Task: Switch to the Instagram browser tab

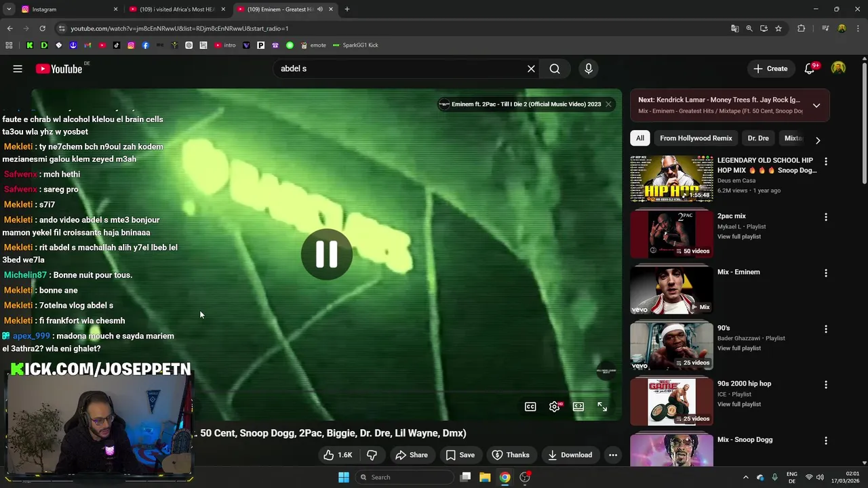Action: 68,9
